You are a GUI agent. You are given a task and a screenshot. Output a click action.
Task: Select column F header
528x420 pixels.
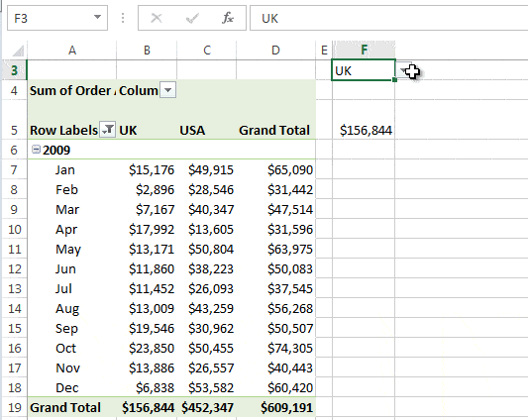(x=364, y=51)
